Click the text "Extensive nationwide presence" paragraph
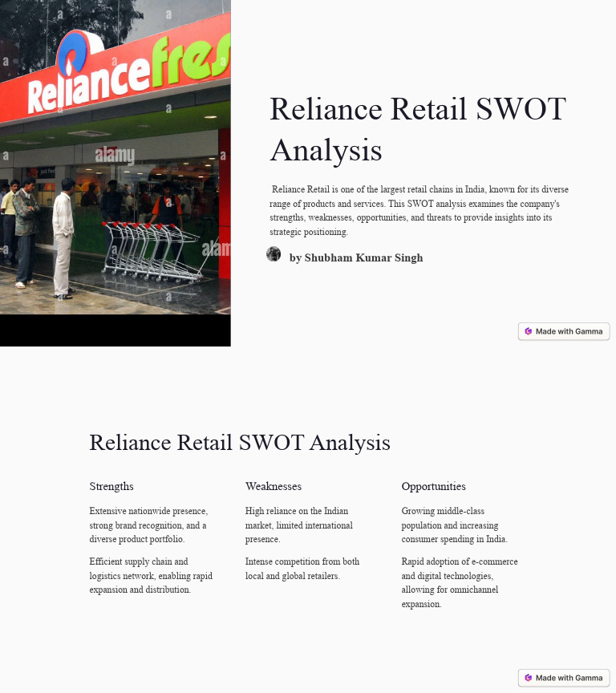This screenshot has height=693, width=616. pos(148,525)
